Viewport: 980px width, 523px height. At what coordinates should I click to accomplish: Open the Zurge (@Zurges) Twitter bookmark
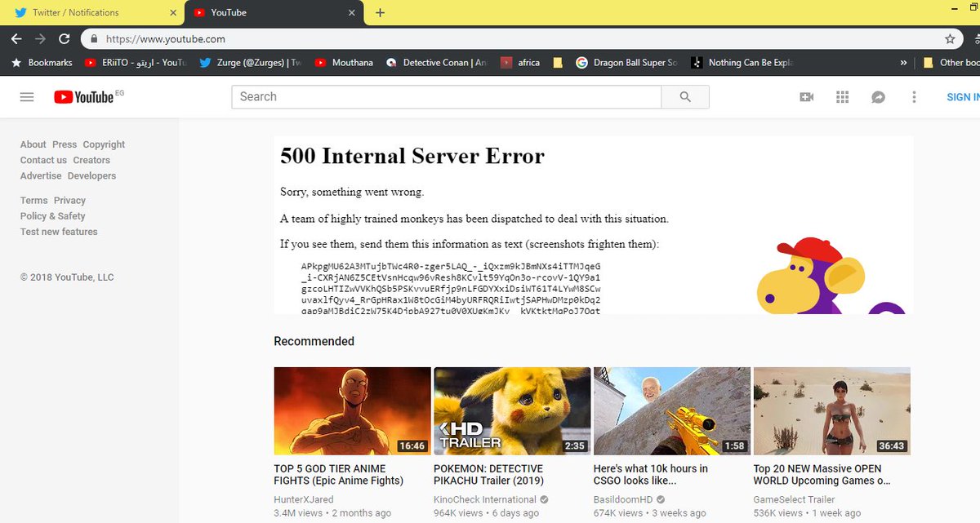252,62
